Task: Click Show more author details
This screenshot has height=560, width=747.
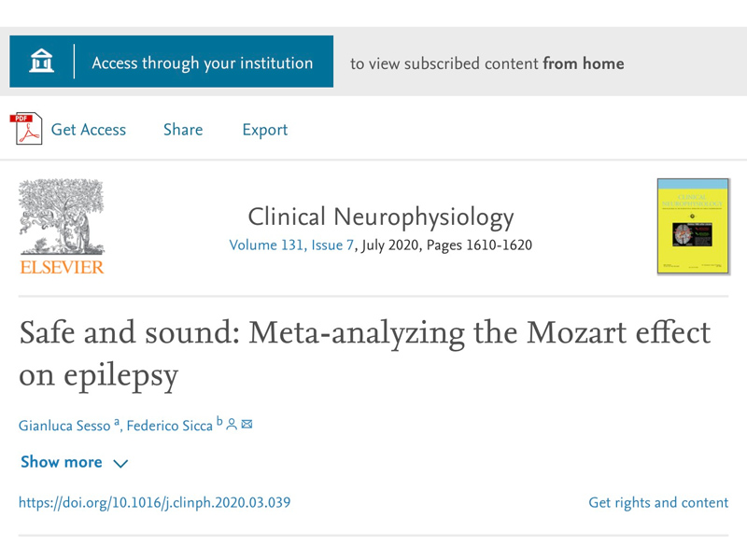Action: click(x=62, y=462)
